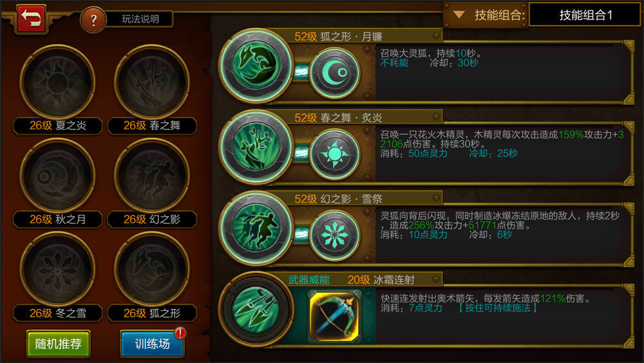Open the crossbow weapon thumbnail

[x=335, y=317]
